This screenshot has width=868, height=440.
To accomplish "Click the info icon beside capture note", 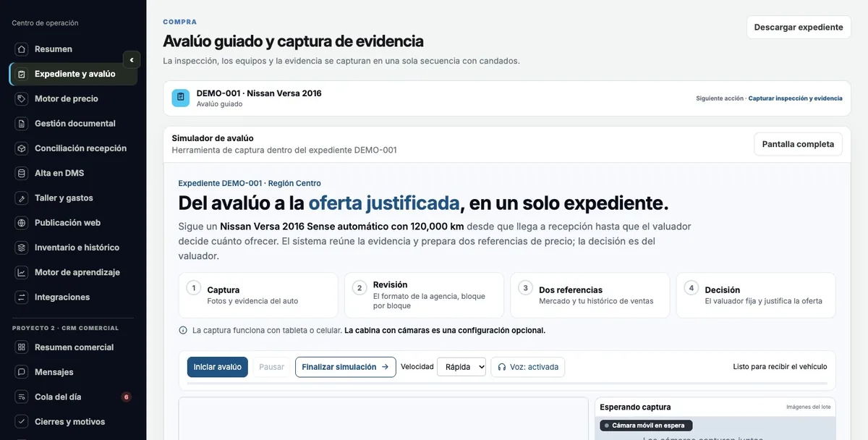I will tap(183, 330).
